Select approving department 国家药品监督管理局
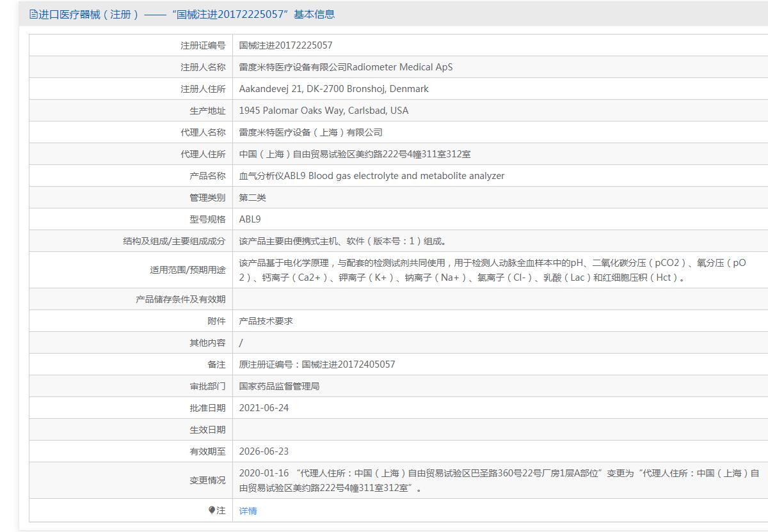The image size is (768, 532). (x=279, y=386)
